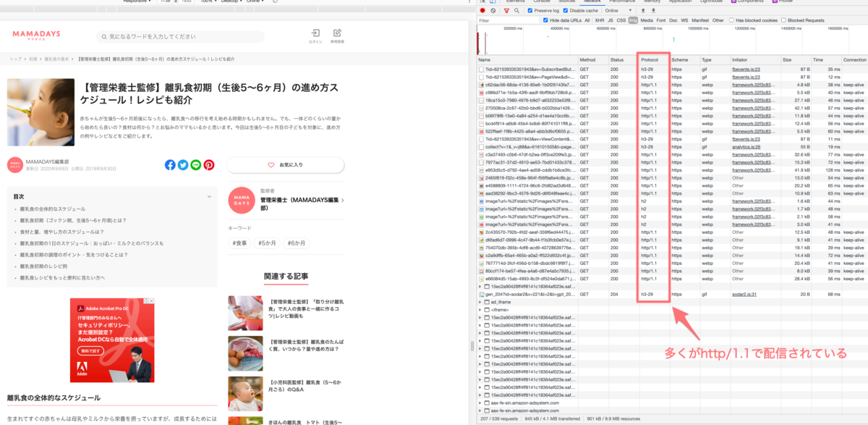This screenshot has height=425, width=868.
Task: Click the #5か月 keyword tag
Action: tap(268, 243)
